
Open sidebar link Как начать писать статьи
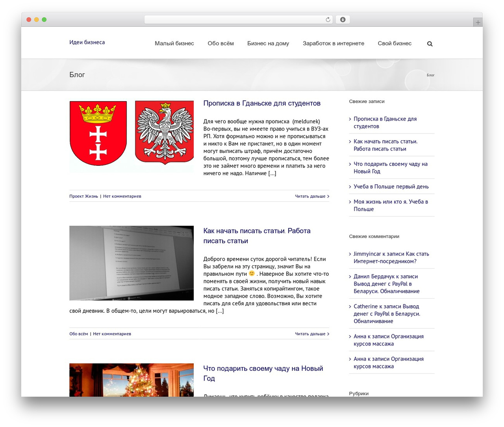pyautogui.click(x=385, y=145)
